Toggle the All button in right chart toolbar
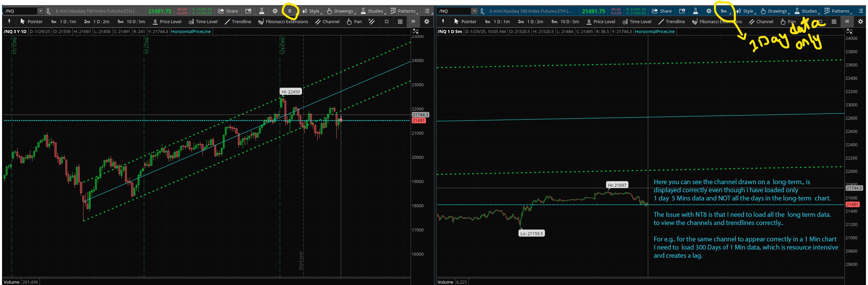Image resolution: width=868 pixels, height=285 pixels. [847, 21]
